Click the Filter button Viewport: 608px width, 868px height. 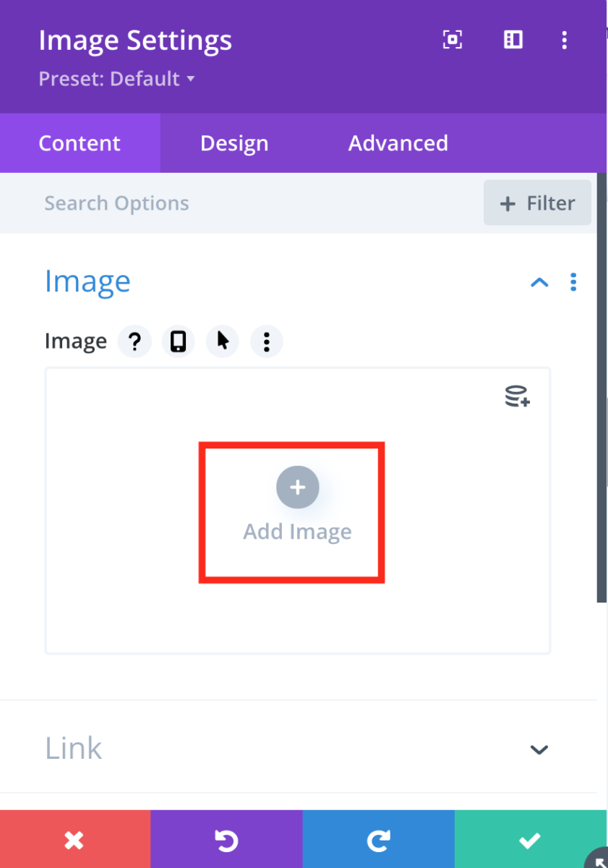pos(537,203)
